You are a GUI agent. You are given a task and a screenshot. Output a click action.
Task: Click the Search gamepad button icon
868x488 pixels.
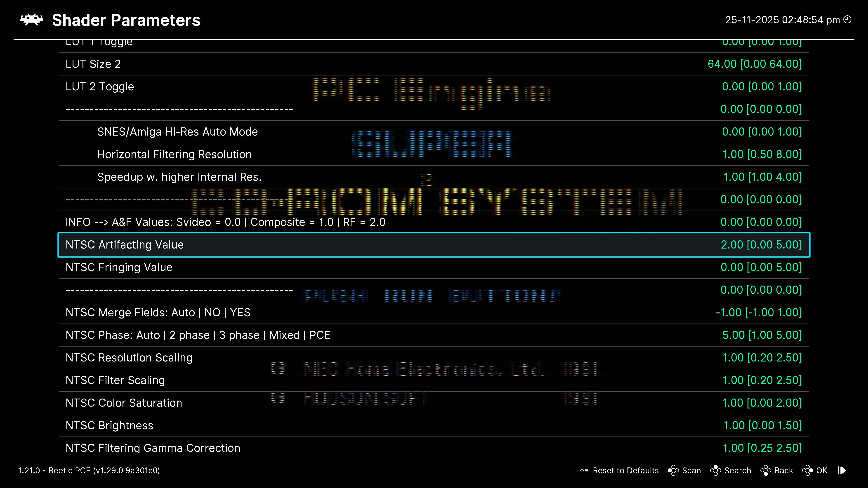pos(715,470)
